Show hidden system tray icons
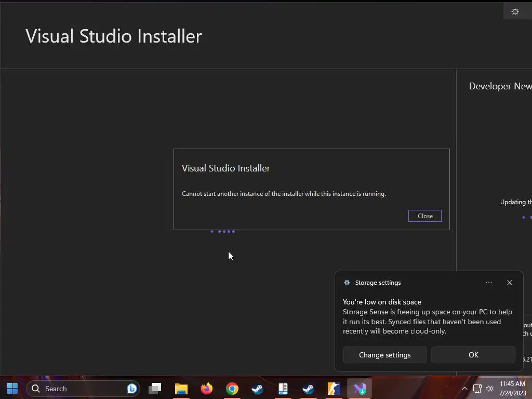Image resolution: width=532 pixels, height=399 pixels. pos(464,389)
